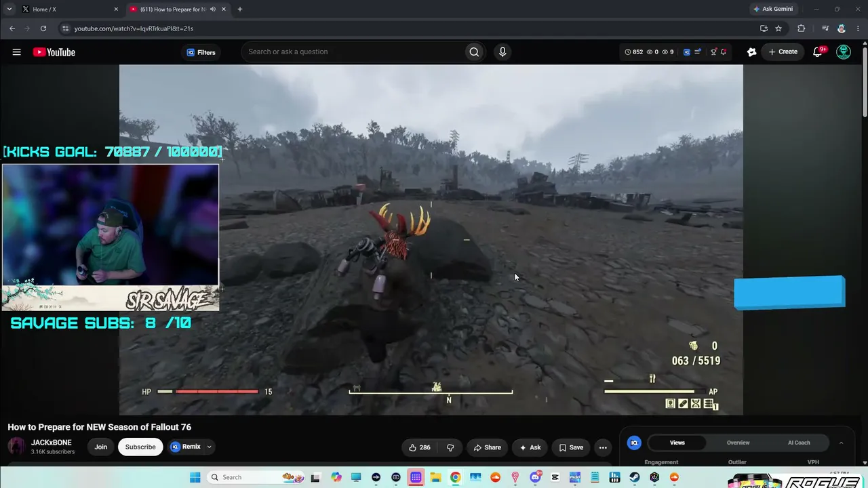Viewport: 868px width, 488px height.
Task: Click the page vertical scrollbar
Action: tap(864, 81)
